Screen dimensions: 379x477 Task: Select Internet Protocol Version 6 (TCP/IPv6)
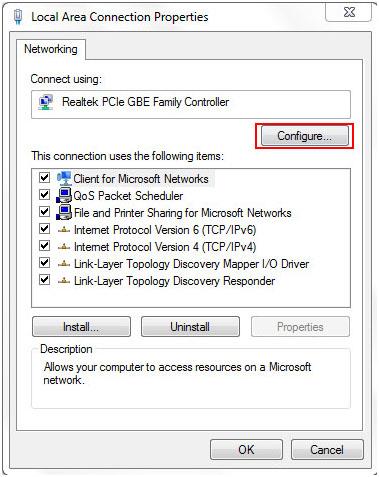pos(165,230)
